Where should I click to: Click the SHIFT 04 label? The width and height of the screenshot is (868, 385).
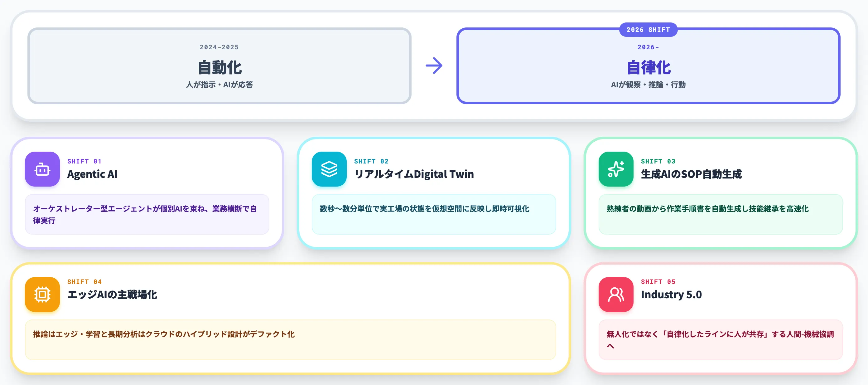pos(84,281)
